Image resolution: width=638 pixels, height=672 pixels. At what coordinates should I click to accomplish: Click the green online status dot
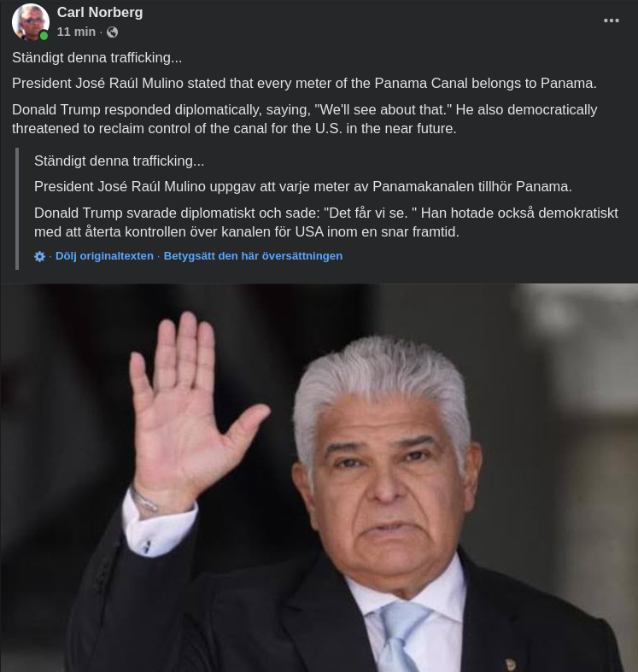coord(44,36)
